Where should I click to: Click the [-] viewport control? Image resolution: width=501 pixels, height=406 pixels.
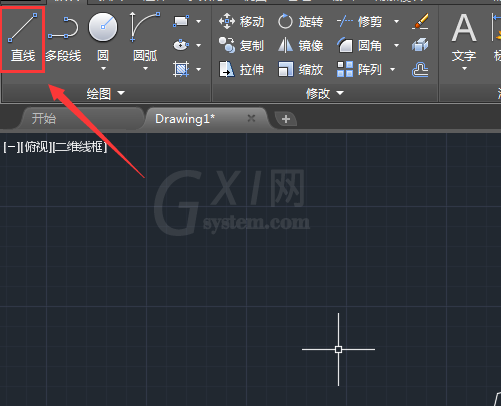(x=11, y=147)
